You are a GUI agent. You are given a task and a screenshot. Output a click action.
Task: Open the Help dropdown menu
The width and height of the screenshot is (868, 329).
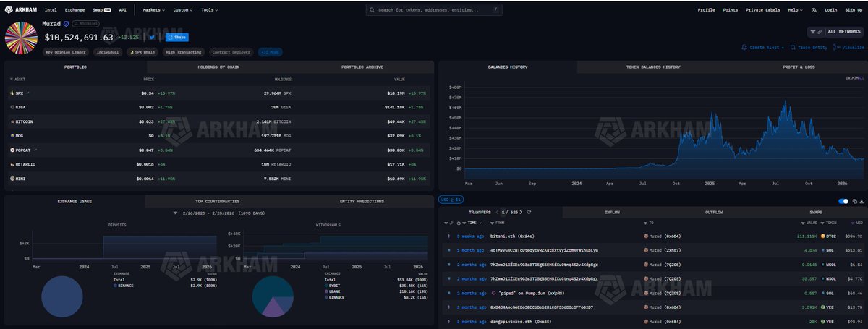click(x=796, y=10)
